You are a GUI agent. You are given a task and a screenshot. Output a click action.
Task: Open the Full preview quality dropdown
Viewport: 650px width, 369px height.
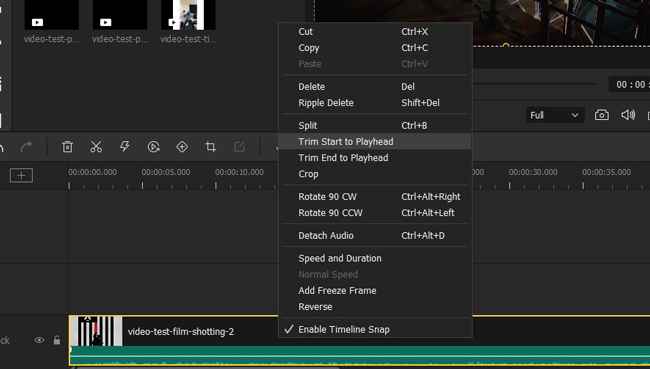point(555,115)
